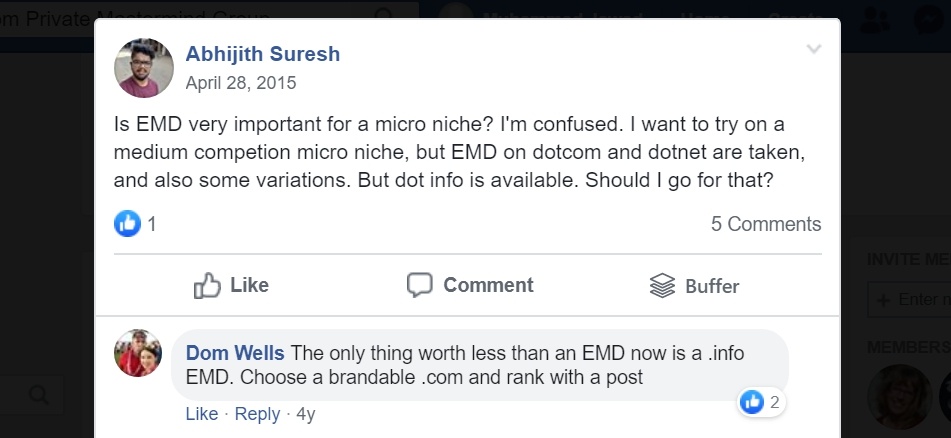951x438 pixels.
Task: Open the friends icon in top bar
Action: 874,20
